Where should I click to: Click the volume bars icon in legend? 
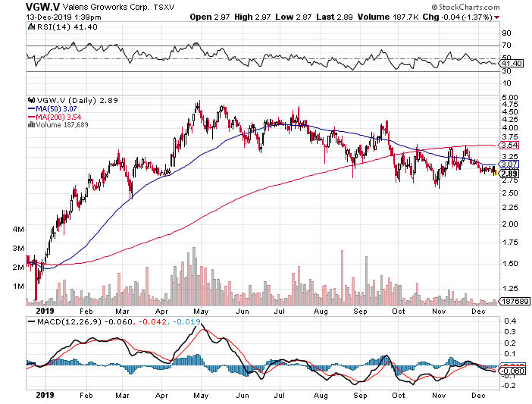point(31,125)
